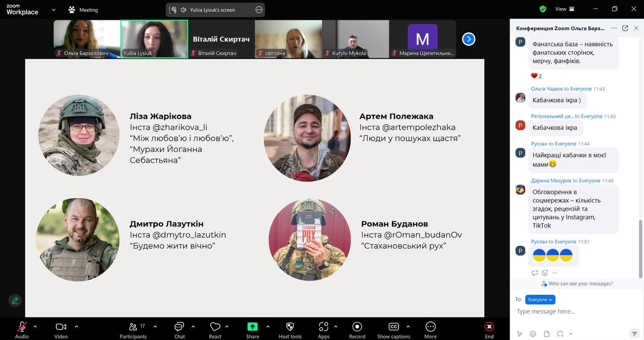Open the Meeting tab in the title bar
The image size is (644, 340).
click(x=84, y=10)
